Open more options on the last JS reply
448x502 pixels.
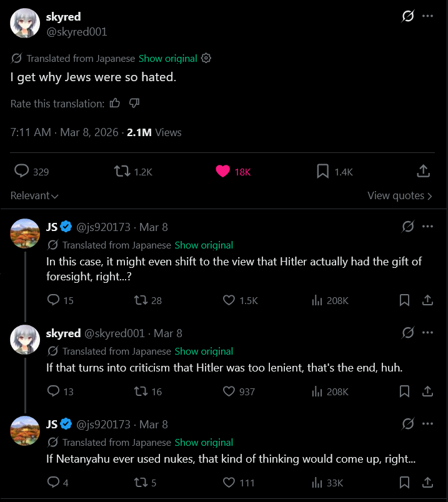(x=427, y=424)
